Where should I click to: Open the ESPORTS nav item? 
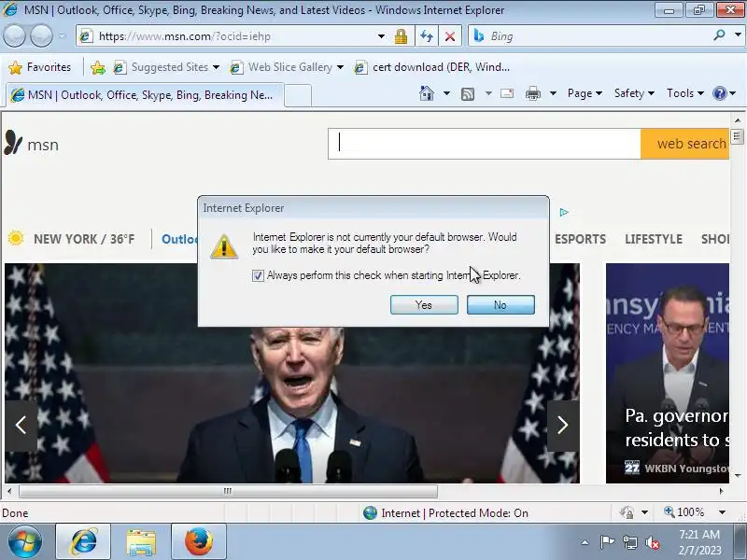(580, 239)
